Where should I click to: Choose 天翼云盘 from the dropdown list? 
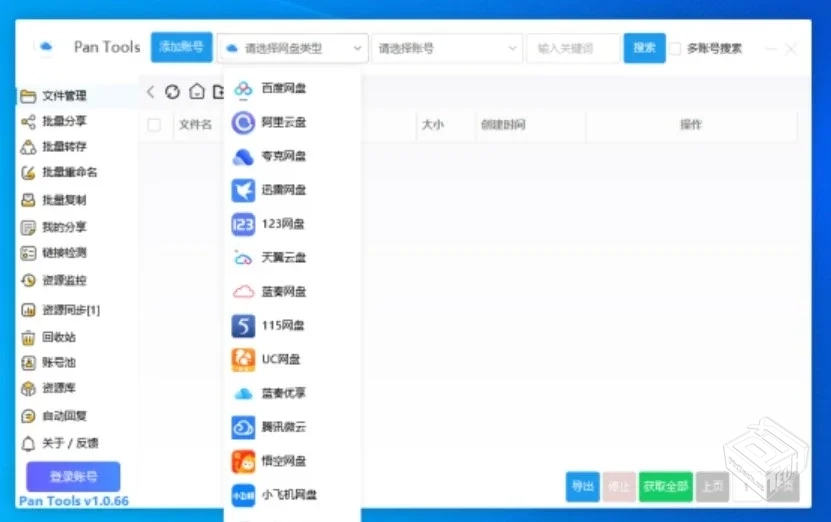pos(293,258)
